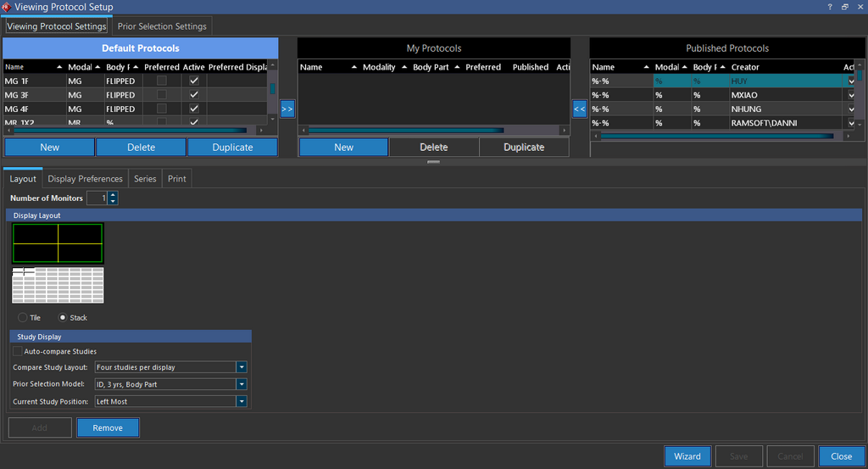This screenshot has width=868, height=469.
Task: Switch to the Prior Selection Settings tab
Action: tap(161, 26)
